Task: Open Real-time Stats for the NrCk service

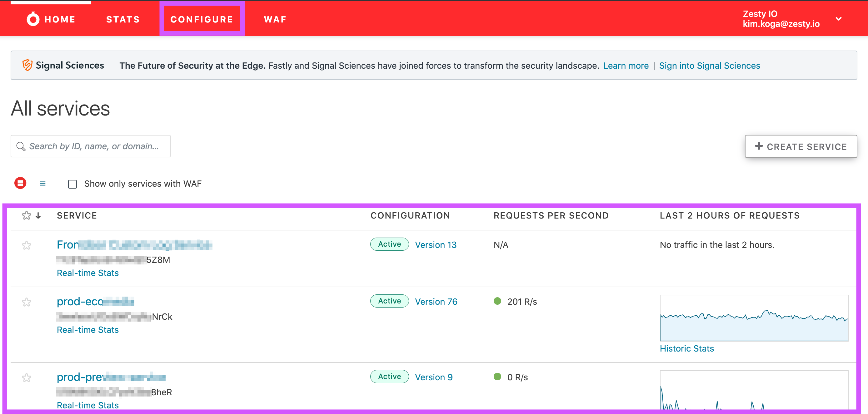Action: click(87, 329)
